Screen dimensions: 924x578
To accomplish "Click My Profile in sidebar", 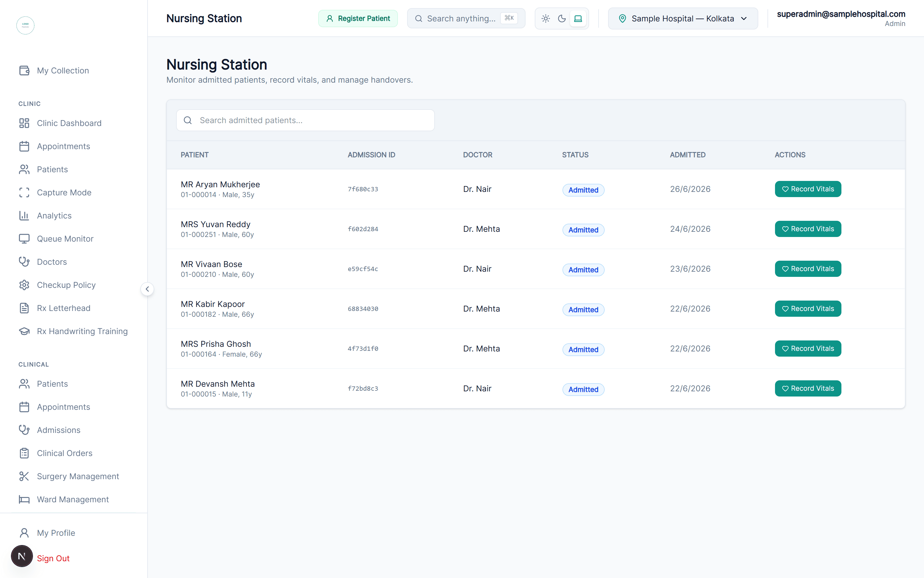I will coord(74,533).
